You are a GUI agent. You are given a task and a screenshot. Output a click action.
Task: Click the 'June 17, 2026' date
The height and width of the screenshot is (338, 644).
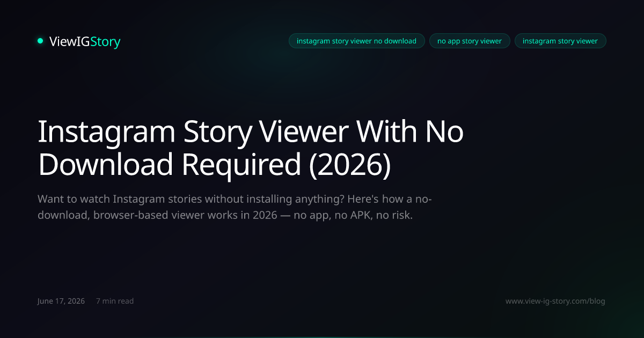pos(61,301)
